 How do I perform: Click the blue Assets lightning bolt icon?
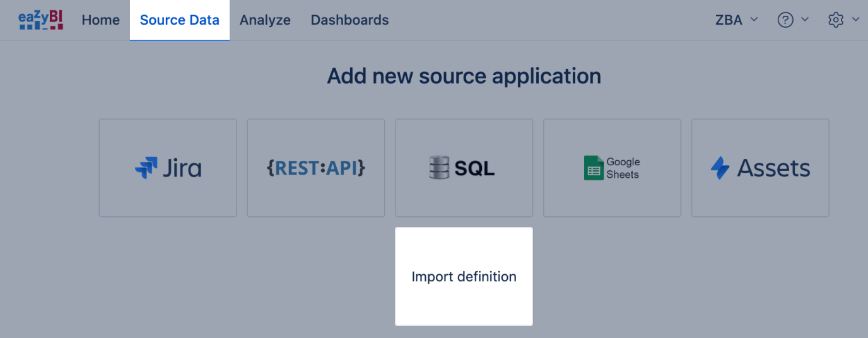[x=720, y=168]
